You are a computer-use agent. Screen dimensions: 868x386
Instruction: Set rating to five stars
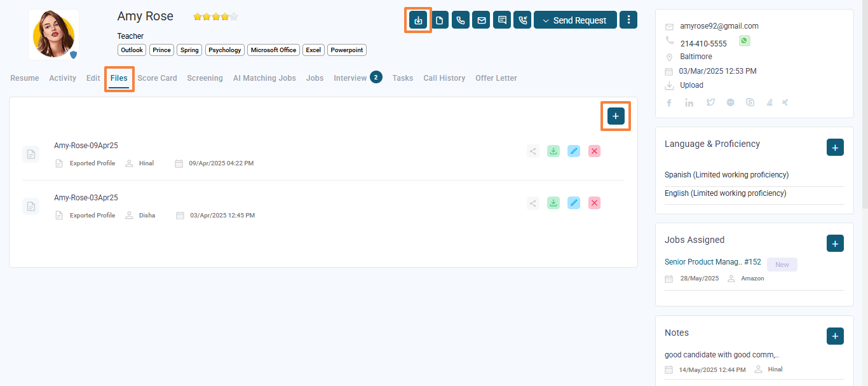234,17
